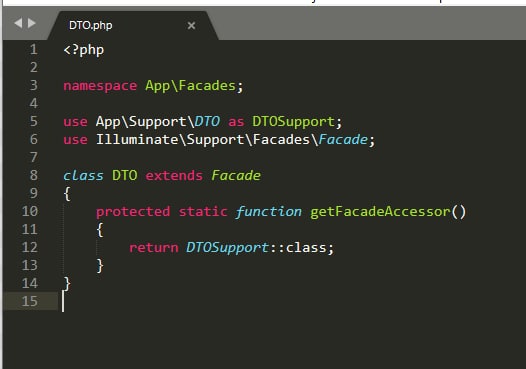Click the opening brace on line 9
Image resolution: width=526 pixels, height=369 pixels.
point(67,194)
